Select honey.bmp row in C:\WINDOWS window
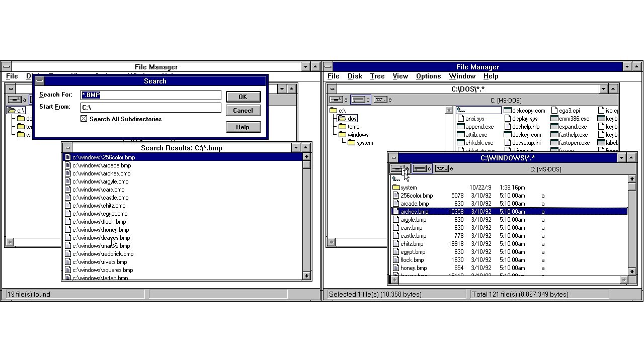This screenshot has height=362, width=644. pyautogui.click(x=509, y=268)
